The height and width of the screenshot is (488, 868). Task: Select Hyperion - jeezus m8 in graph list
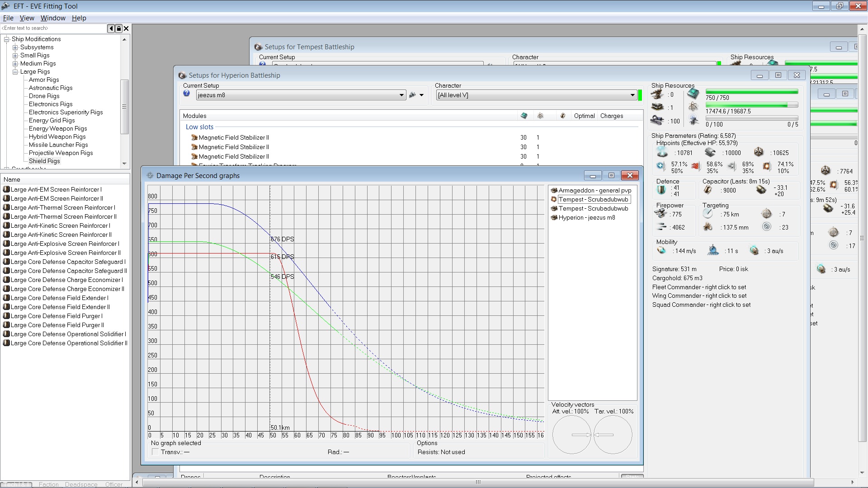[586, 217]
